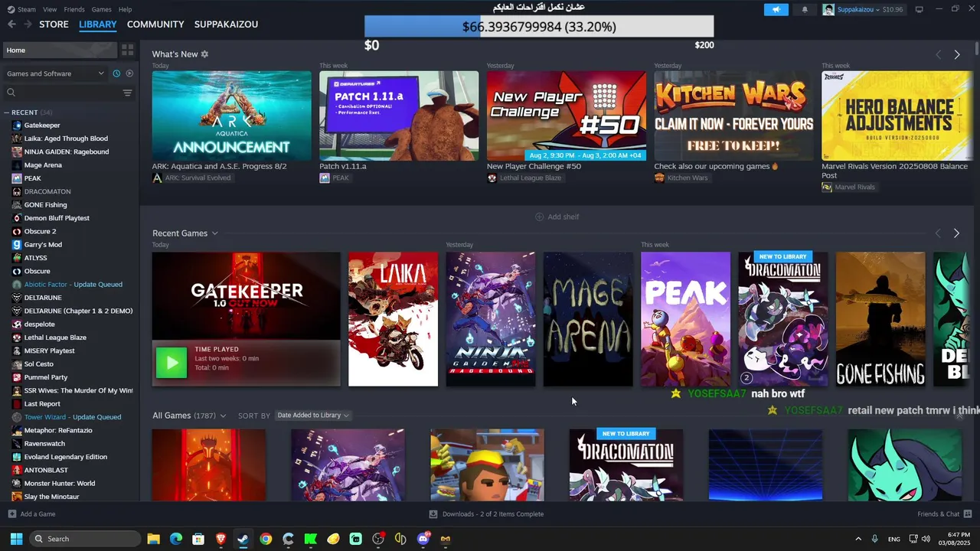Click the library Home button
This screenshot has width=980, height=551.
point(59,50)
